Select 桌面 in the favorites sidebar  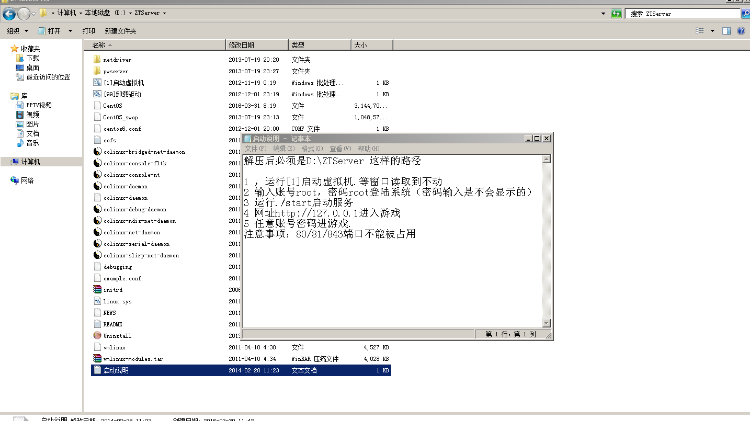pos(33,67)
